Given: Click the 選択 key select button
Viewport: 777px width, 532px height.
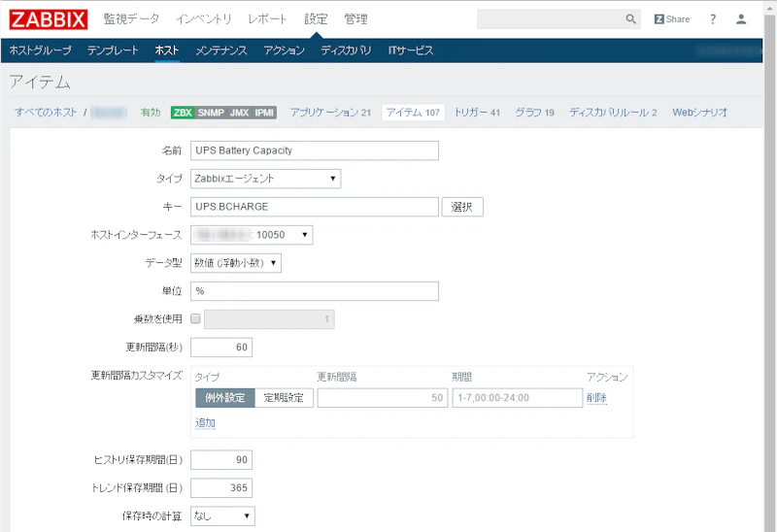Looking at the screenshot, I should point(462,207).
